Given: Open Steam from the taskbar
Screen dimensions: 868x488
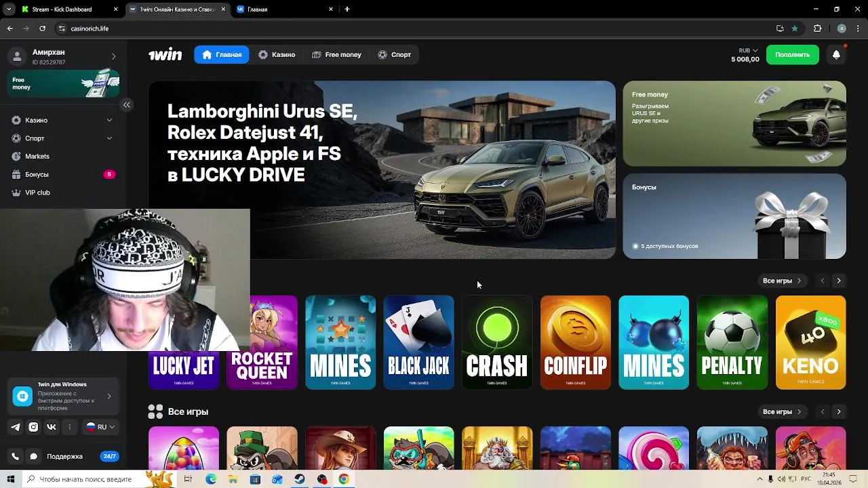Looking at the screenshot, I should point(299,479).
